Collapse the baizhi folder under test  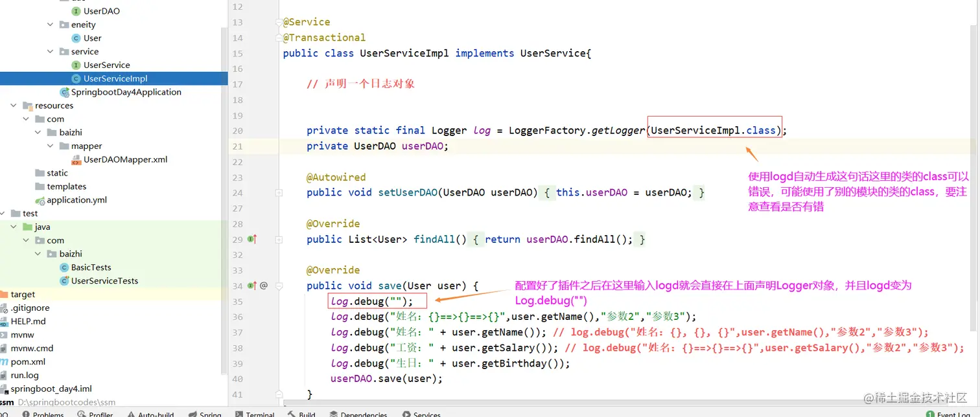(38, 254)
